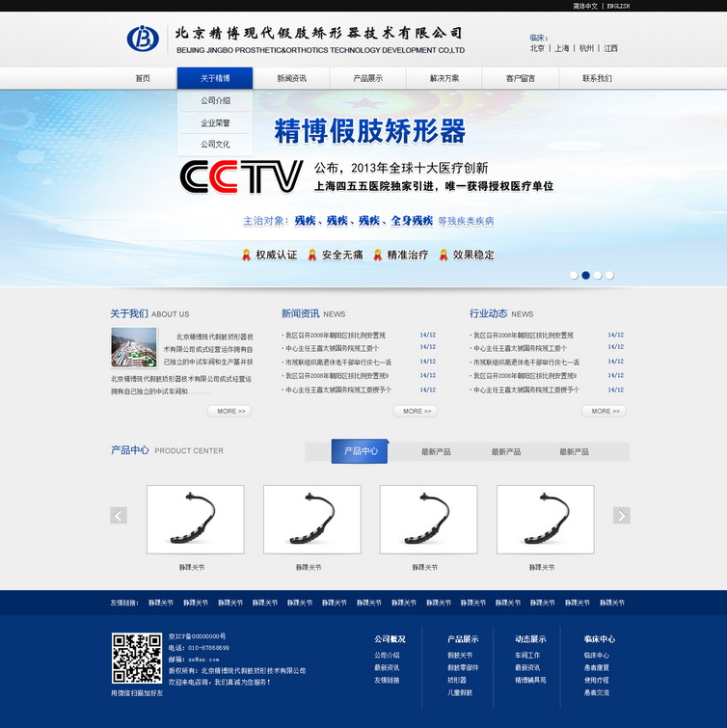Click the blue JB company logo
The width and height of the screenshot is (727, 728).
pos(143,39)
